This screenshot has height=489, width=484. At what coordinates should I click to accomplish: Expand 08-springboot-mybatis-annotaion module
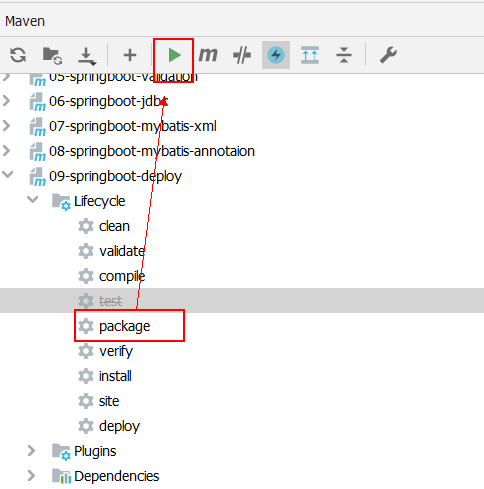(x=6, y=151)
